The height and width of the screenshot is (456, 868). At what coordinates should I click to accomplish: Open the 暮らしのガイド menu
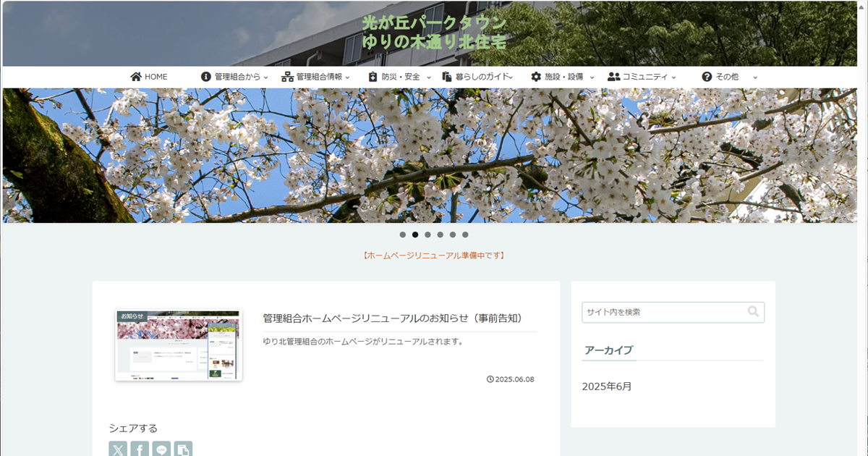click(482, 77)
